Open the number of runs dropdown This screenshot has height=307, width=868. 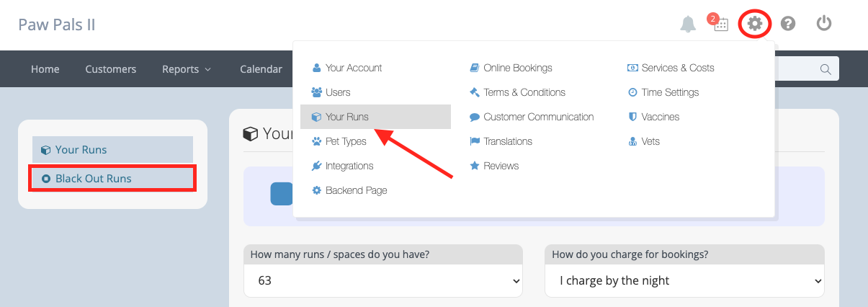tap(383, 280)
